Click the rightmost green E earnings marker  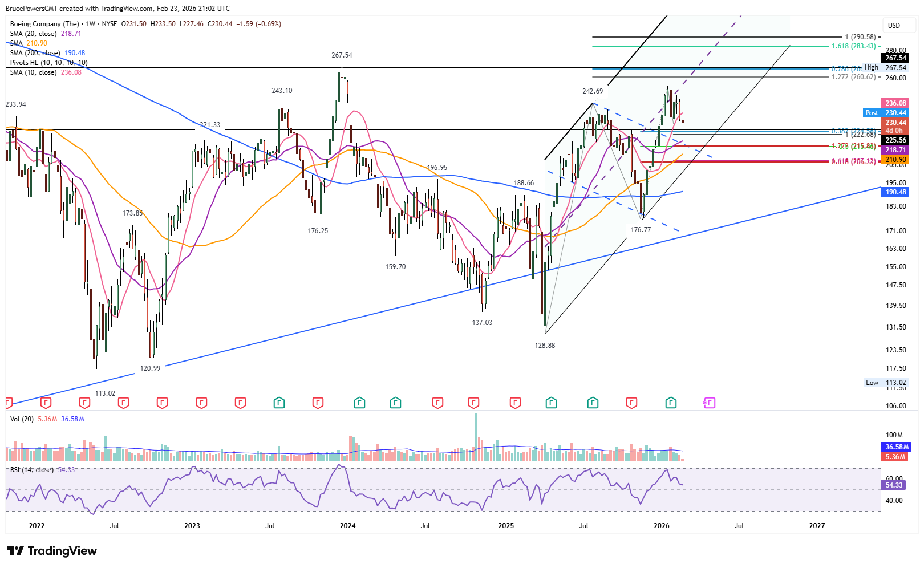671,403
